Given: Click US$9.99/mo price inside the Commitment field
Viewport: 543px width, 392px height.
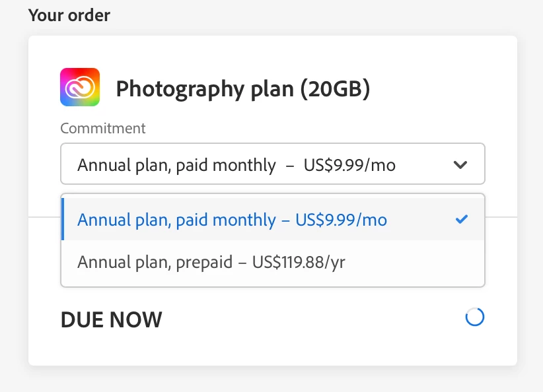Looking at the screenshot, I should tap(349, 165).
